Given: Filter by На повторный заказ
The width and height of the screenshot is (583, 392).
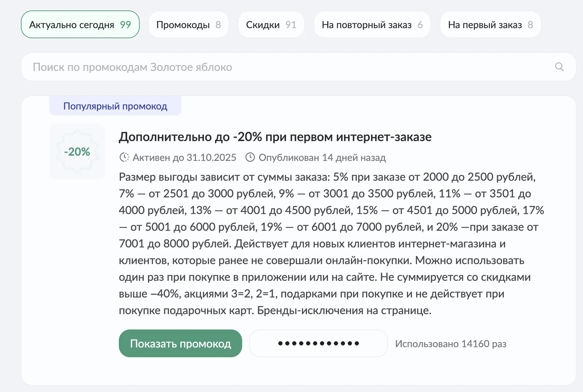Looking at the screenshot, I should pos(372,25).
